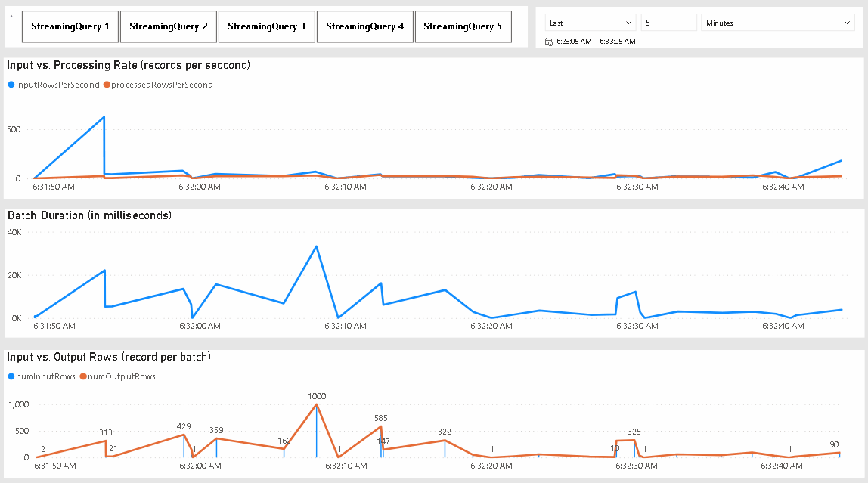Image resolution: width=868 pixels, height=483 pixels.
Task: Click the duration value input showing 5
Action: 668,22
